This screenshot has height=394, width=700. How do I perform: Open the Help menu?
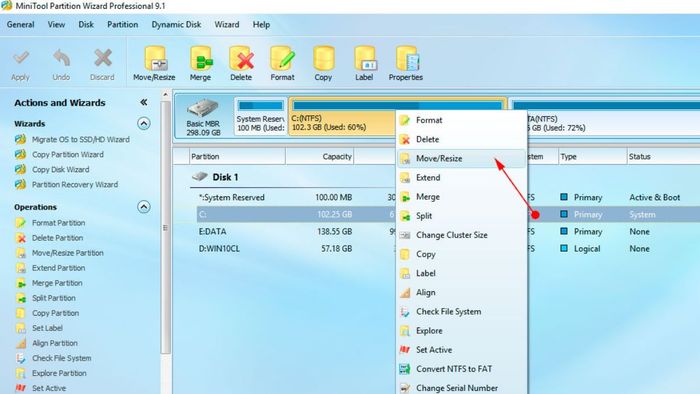(261, 25)
